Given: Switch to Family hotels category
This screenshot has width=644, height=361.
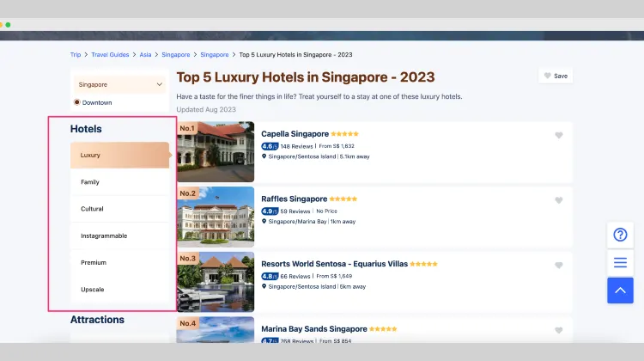Looking at the screenshot, I should tap(119, 182).
